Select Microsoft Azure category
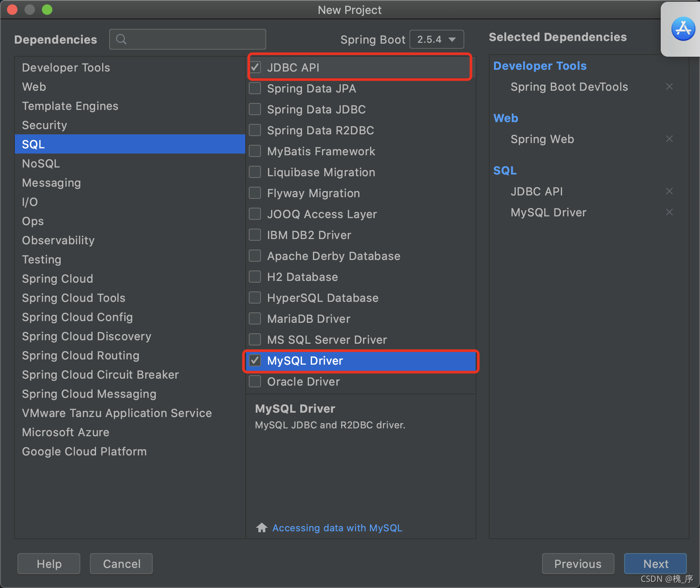 click(130, 432)
